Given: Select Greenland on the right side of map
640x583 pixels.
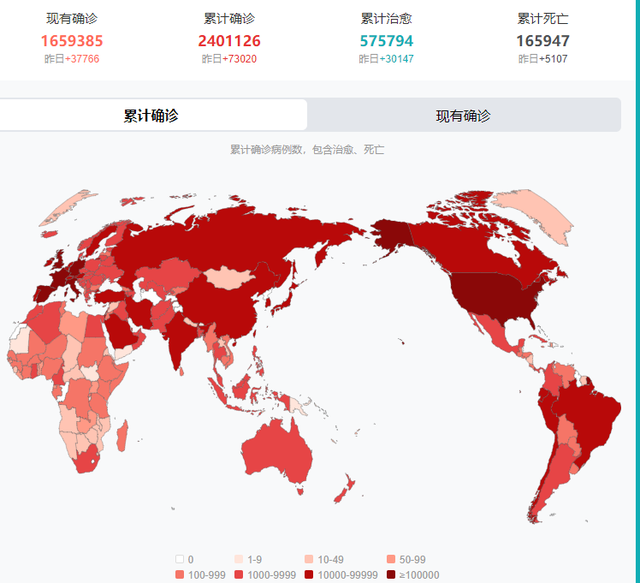Looking at the screenshot, I should [539, 212].
